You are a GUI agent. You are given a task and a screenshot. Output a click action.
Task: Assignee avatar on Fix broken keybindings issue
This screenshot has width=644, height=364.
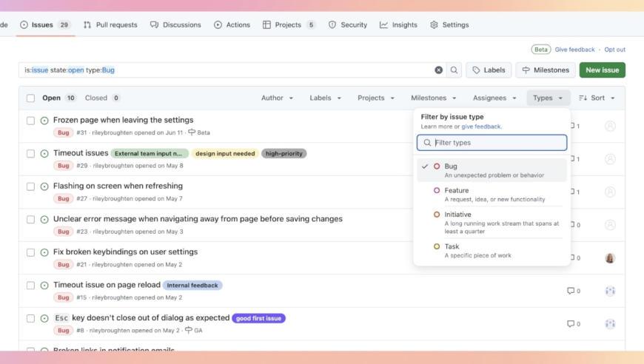(x=610, y=257)
